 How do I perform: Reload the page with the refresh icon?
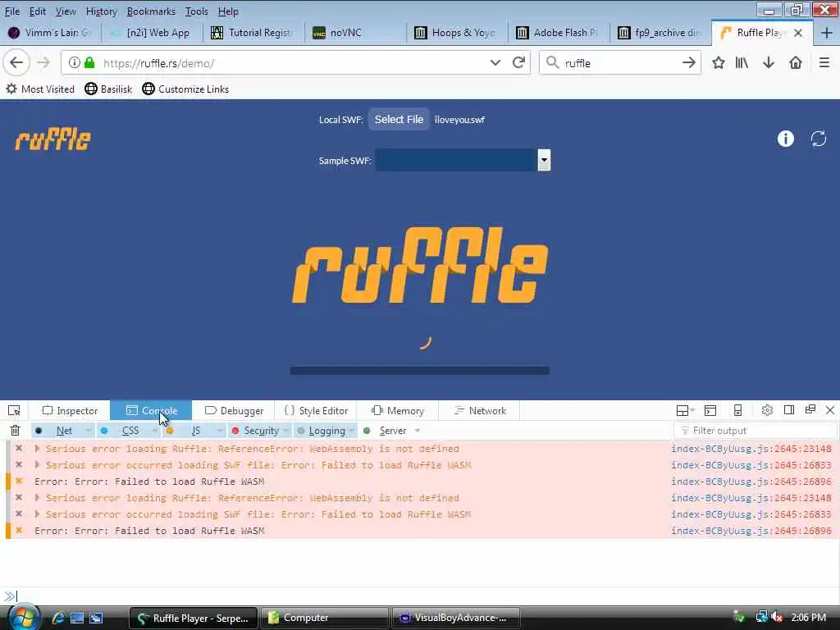coord(518,62)
